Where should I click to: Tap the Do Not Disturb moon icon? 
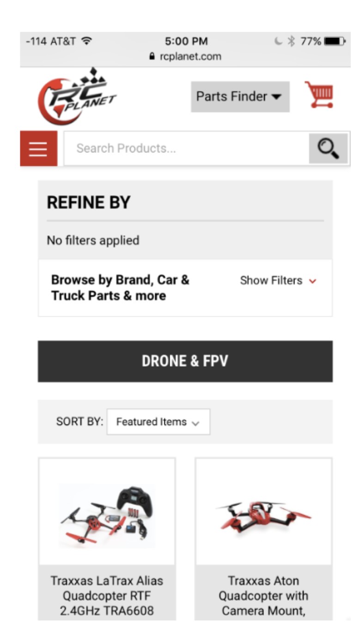pos(278,41)
